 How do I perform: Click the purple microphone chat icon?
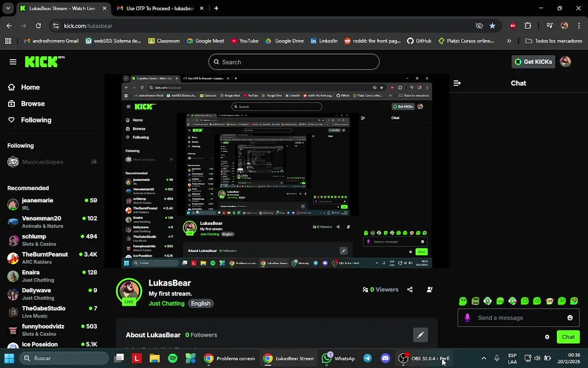[x=467, y=318]
